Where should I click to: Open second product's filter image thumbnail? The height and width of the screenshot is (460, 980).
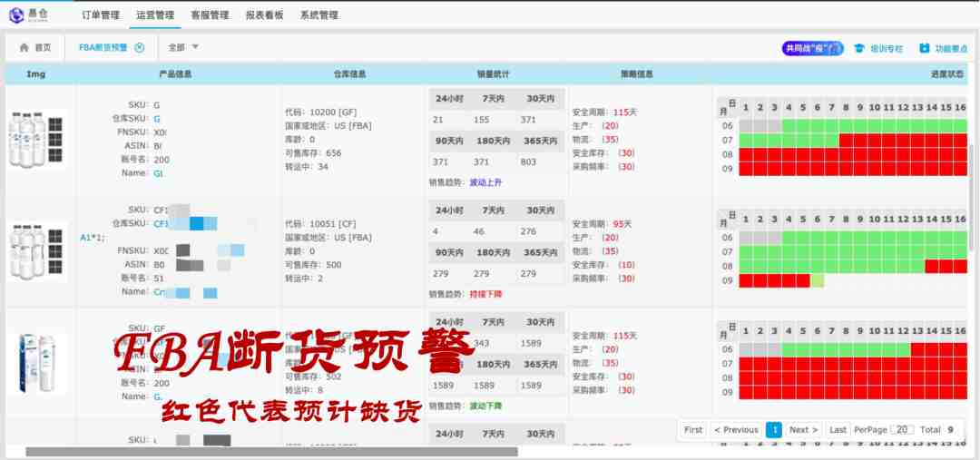click(x=38, y=251)
